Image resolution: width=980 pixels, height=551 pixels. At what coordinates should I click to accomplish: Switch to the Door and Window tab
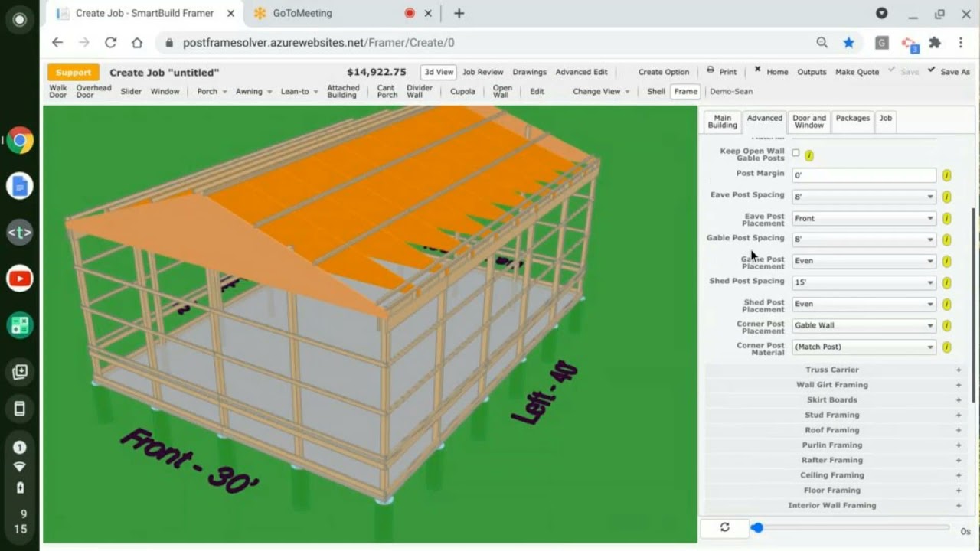pyautogui.click(x=808, y=122)
